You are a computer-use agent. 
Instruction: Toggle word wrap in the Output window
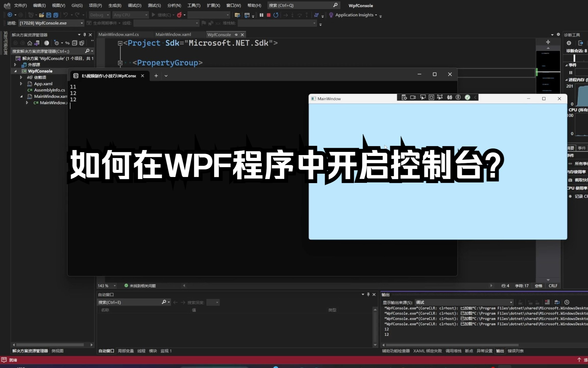tap(557, 302)
